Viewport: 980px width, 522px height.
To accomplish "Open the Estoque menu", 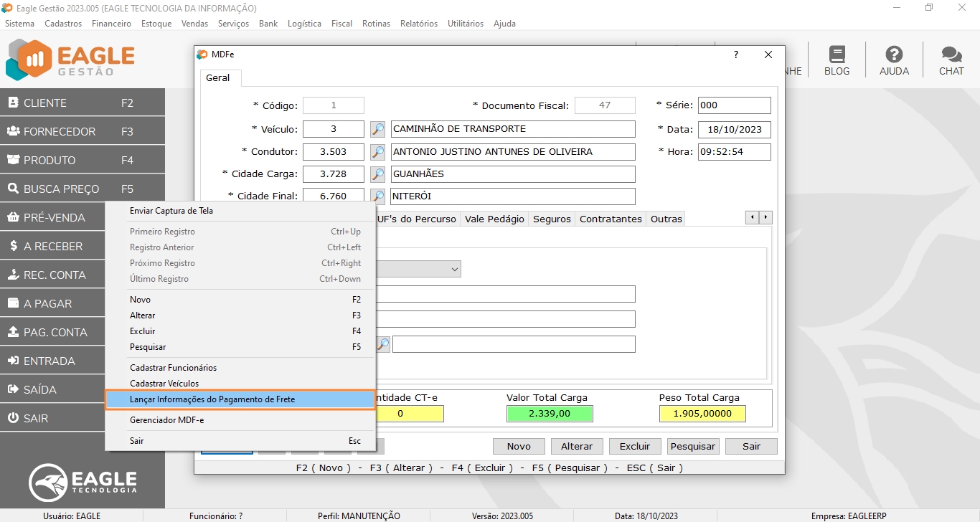I will point(156,24).
